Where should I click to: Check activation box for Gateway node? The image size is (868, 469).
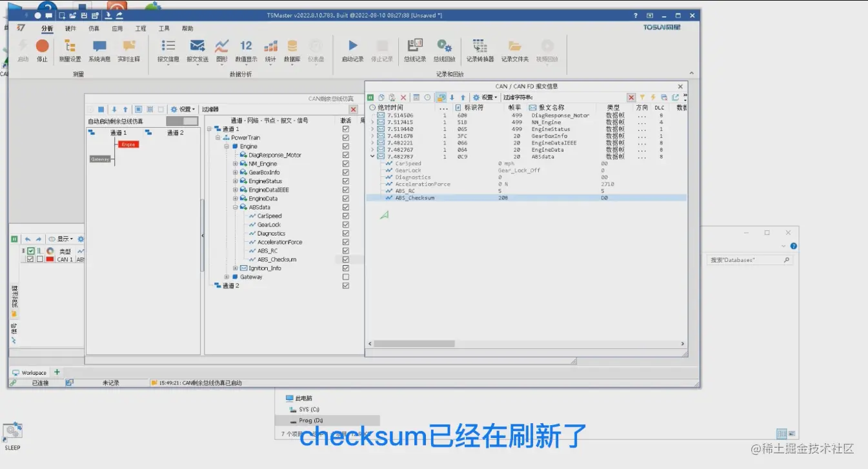pos(346,277)
